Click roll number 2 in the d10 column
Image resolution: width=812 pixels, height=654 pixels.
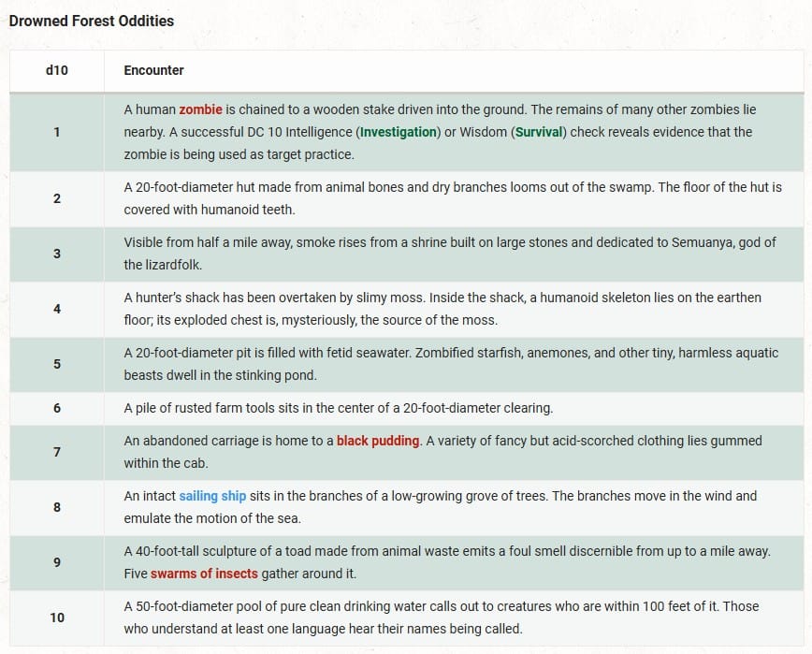pos(57,198)
